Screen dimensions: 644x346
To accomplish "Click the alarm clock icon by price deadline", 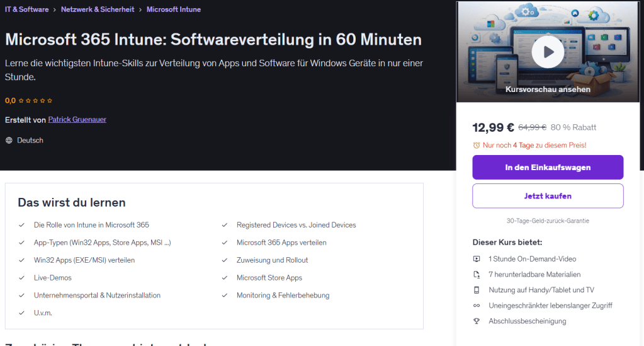I will coord(477,146).
